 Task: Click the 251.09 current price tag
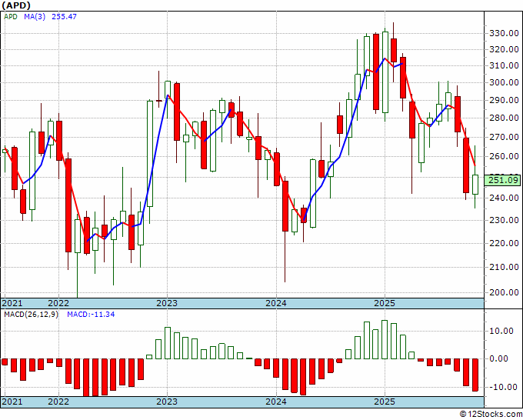click(x=503, y=181)
